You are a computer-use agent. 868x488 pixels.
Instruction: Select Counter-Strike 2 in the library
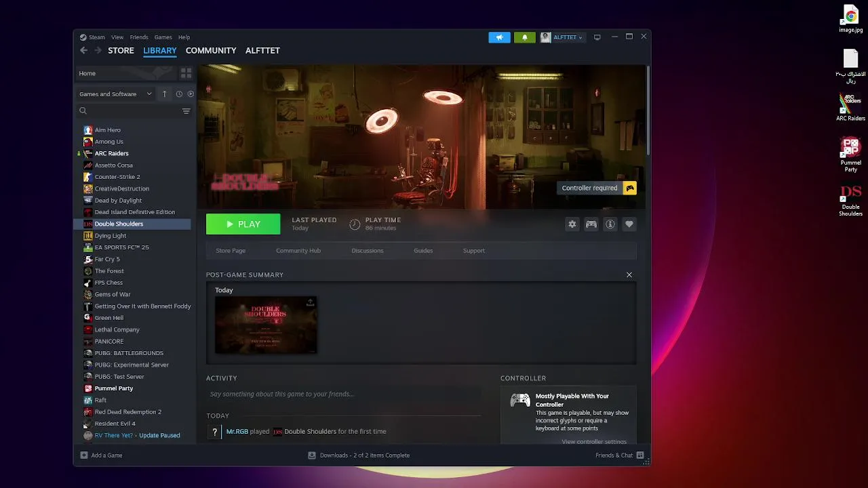coord(117,177)
